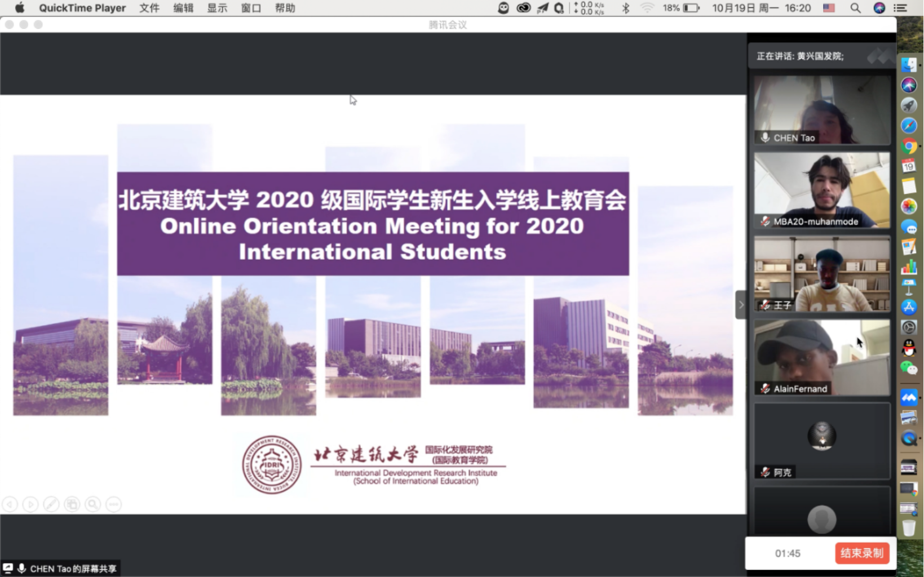Advance to next slide with the forward arrow
This screenshot has width=924, height=577.
(30, 504)
